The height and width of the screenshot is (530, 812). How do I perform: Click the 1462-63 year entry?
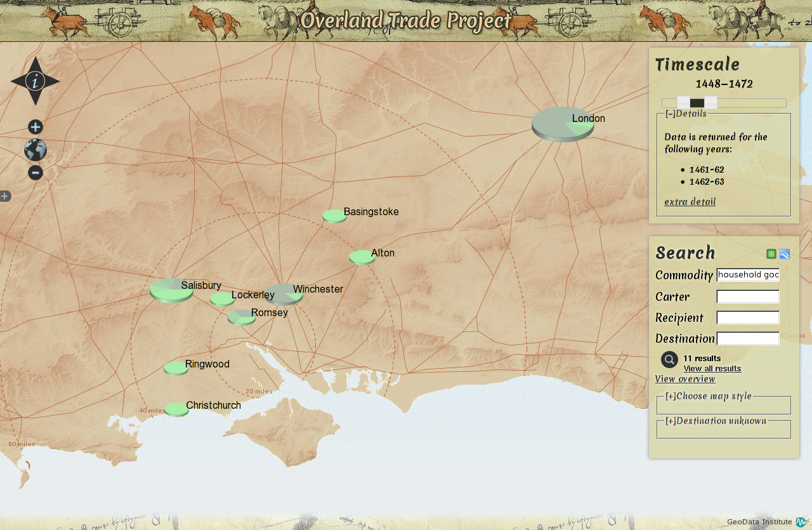pyautogui.click(x=707, y=182)
